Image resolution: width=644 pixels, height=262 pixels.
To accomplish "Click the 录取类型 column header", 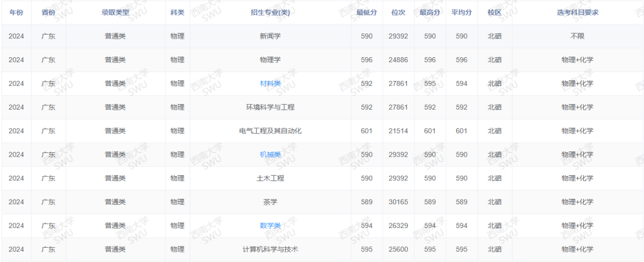I will [x=116, y=13].
